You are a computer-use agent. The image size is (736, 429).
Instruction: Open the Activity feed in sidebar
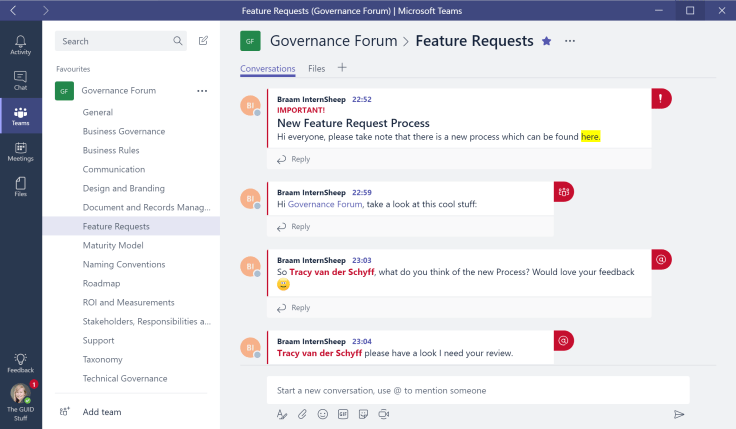pos(20,44)
